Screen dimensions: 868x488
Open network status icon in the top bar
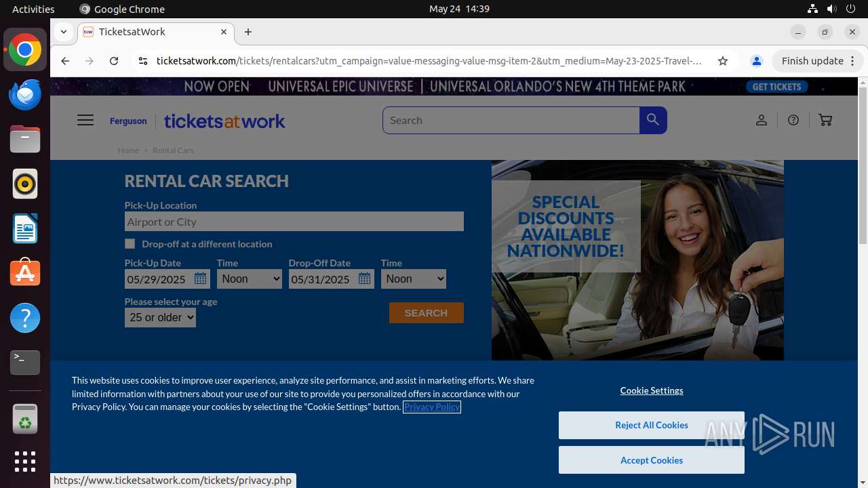(x=812, y=9)
